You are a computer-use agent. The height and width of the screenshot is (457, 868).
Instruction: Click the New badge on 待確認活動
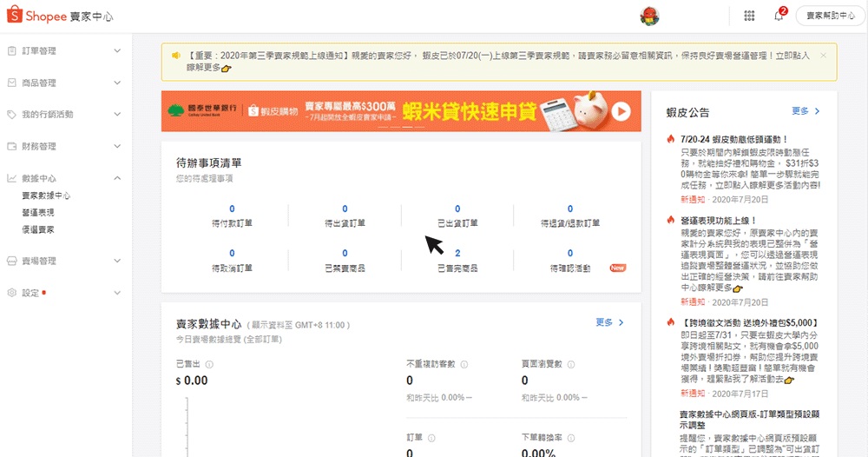click(617, 268)
